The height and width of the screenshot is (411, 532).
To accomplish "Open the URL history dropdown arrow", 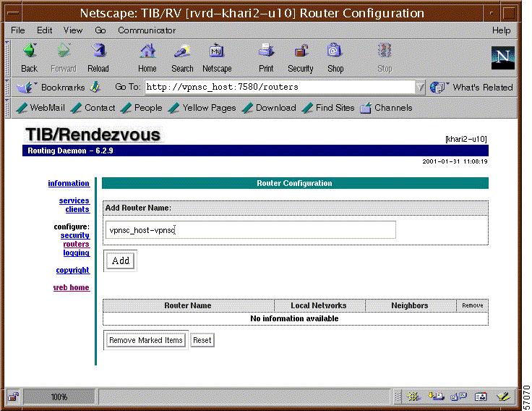I will [420, 88].
